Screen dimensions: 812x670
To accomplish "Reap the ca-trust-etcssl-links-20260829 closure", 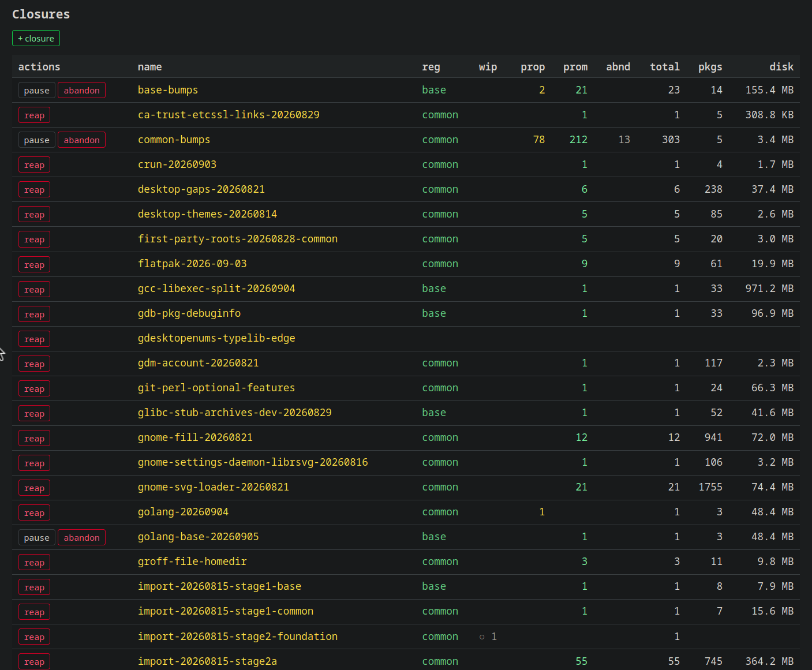I will tap(35, 115).
